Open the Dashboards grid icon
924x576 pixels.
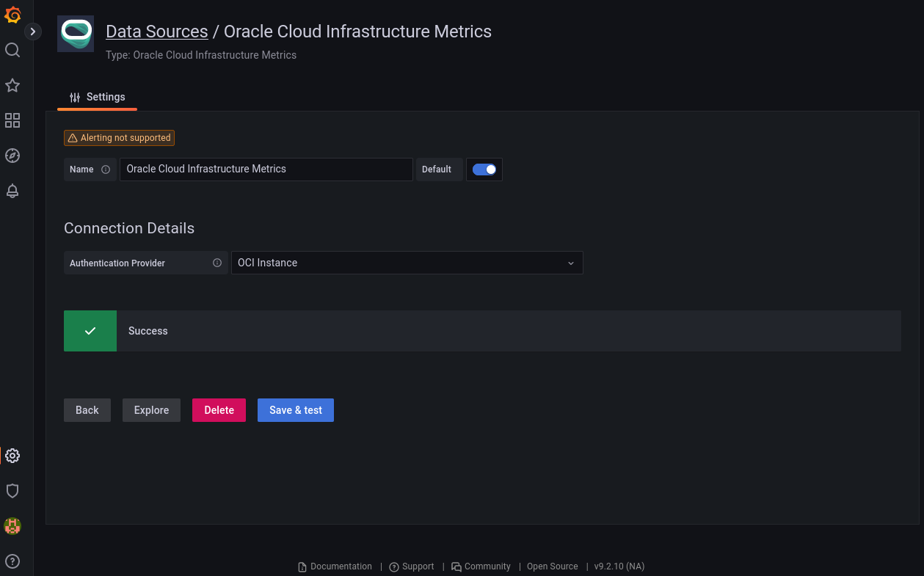12,120
